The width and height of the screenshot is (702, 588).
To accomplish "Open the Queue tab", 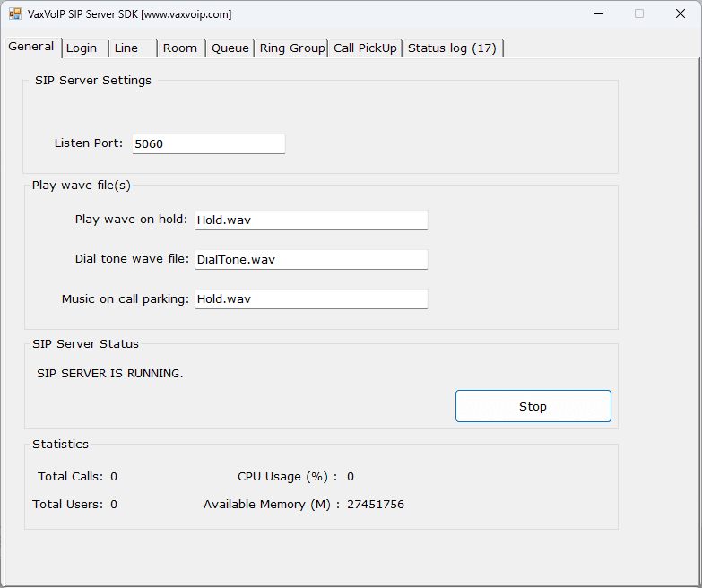I will [x=230, y=48].
